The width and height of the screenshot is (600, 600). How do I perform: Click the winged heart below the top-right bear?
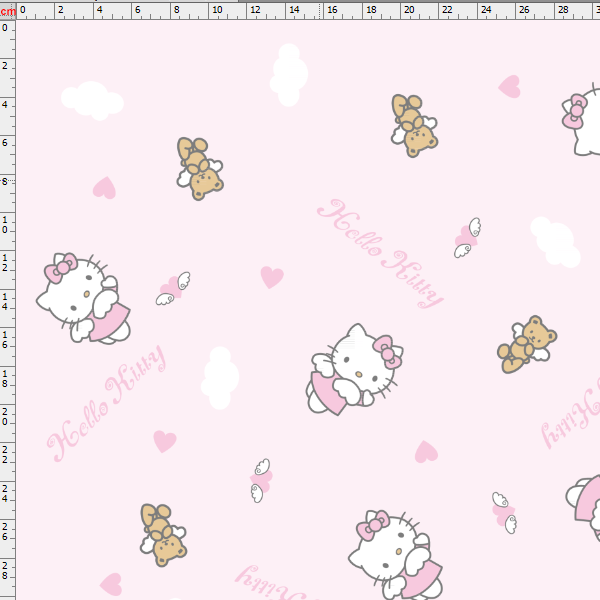point(467,238)
